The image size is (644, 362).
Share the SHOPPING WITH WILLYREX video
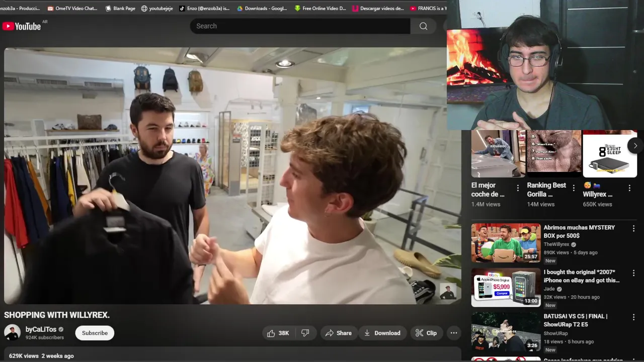click(338, 333)
